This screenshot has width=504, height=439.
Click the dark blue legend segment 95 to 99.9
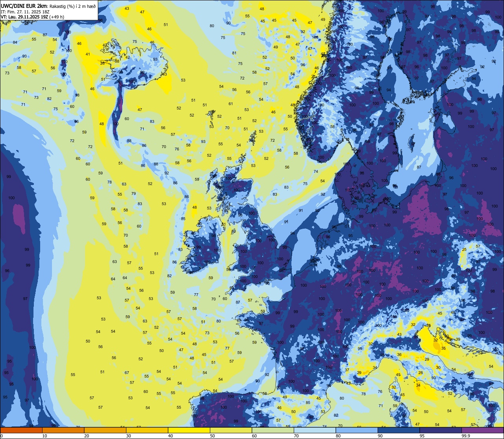pyautogui.click(x=441, y=430)
